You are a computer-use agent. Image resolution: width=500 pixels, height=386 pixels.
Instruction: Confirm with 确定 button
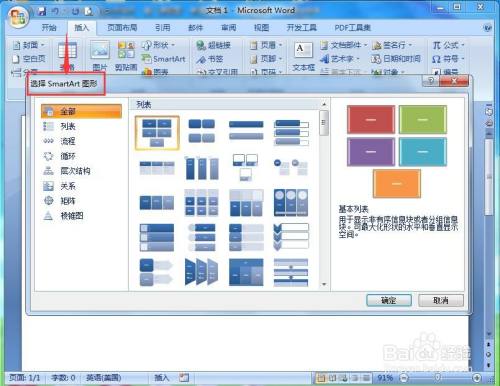click(x=389, y=300)
